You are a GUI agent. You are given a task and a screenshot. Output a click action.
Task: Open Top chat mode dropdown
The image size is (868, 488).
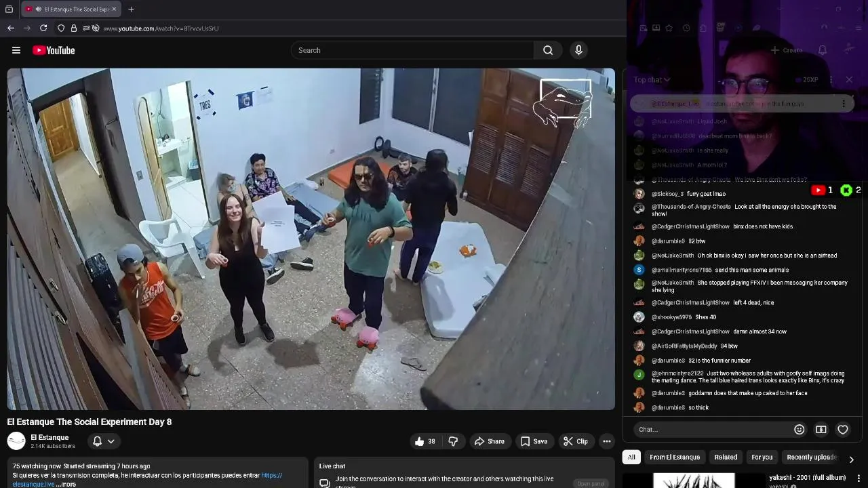652,79
